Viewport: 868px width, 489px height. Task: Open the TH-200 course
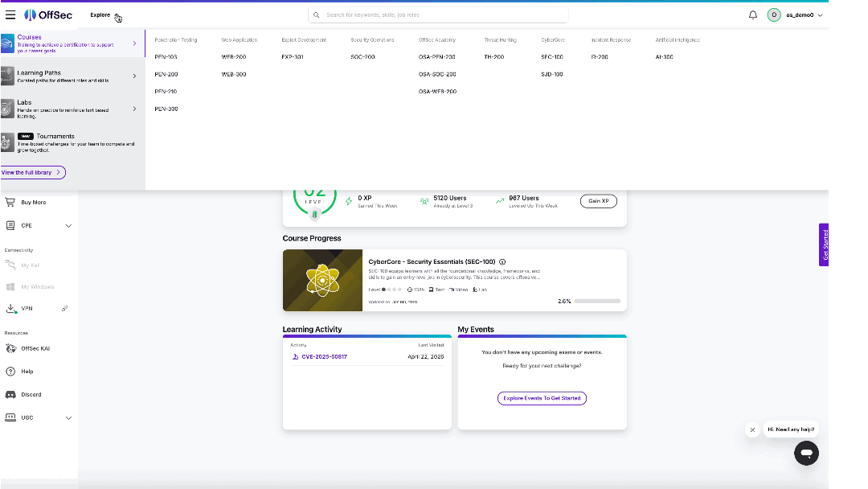tap(493, 57)
